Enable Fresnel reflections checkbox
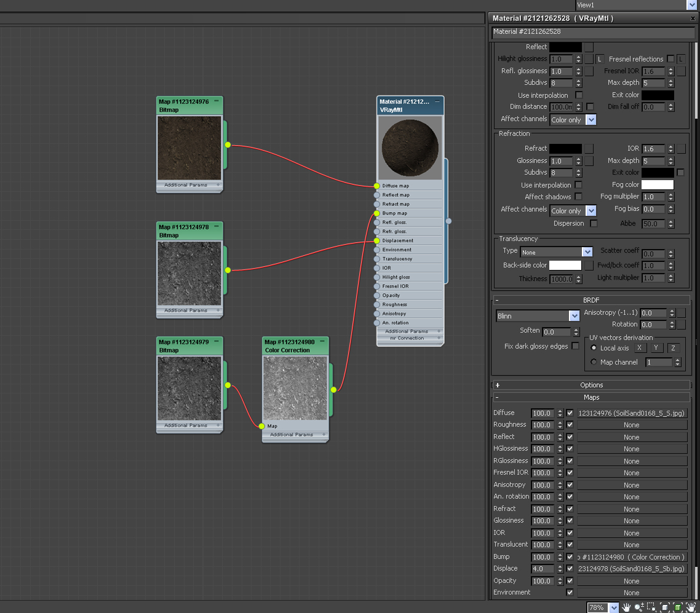 670,59
